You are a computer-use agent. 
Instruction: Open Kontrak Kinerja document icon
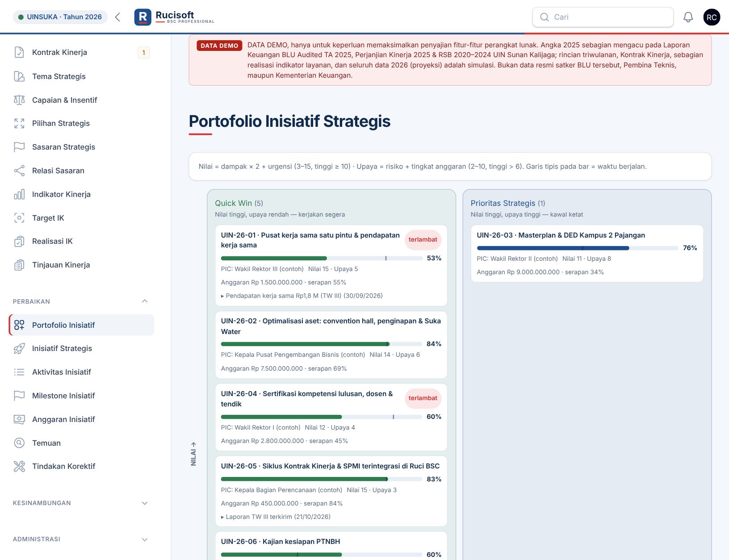click(x=19, y=52)
